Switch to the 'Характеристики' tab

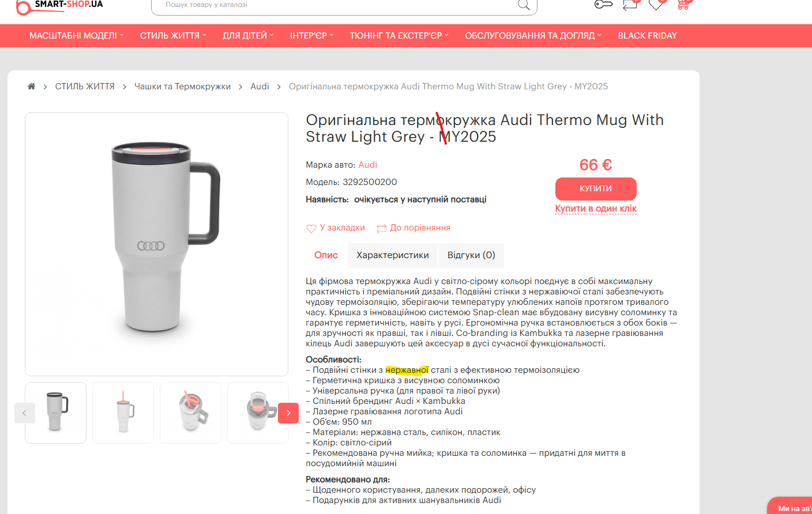(393, 255)
